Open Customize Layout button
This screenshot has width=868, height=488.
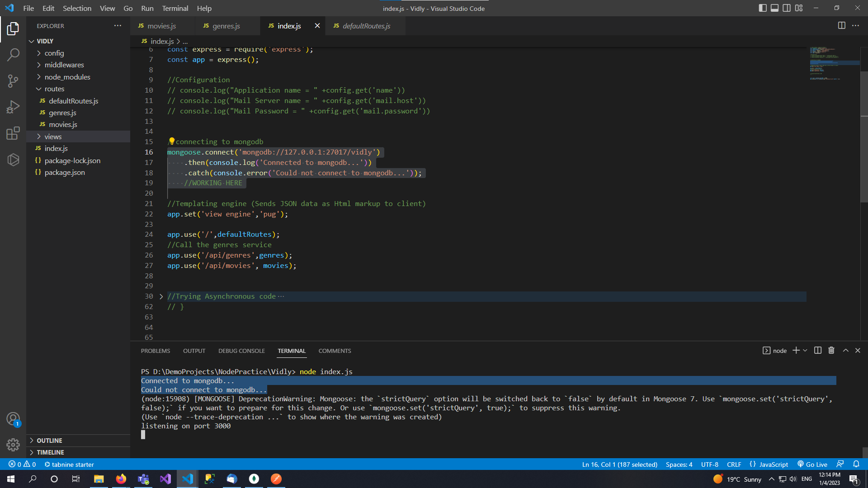click(799, 8)
